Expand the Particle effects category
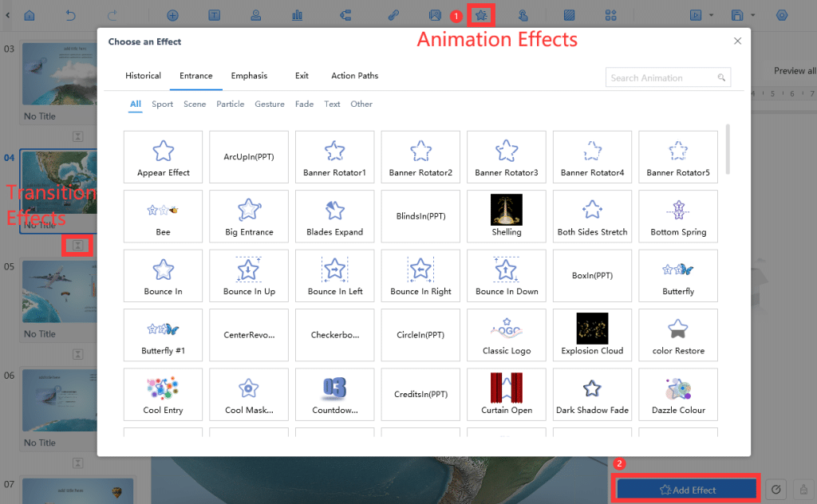 [230, 104]
